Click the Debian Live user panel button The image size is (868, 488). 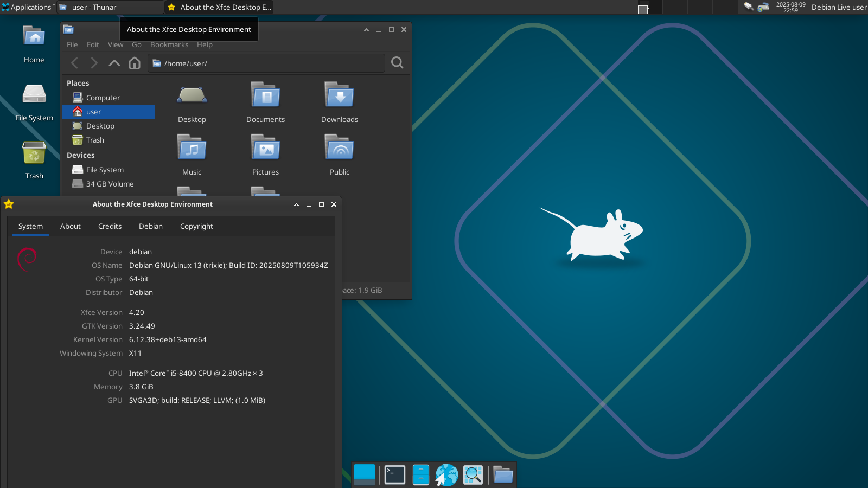pos(838,7)
